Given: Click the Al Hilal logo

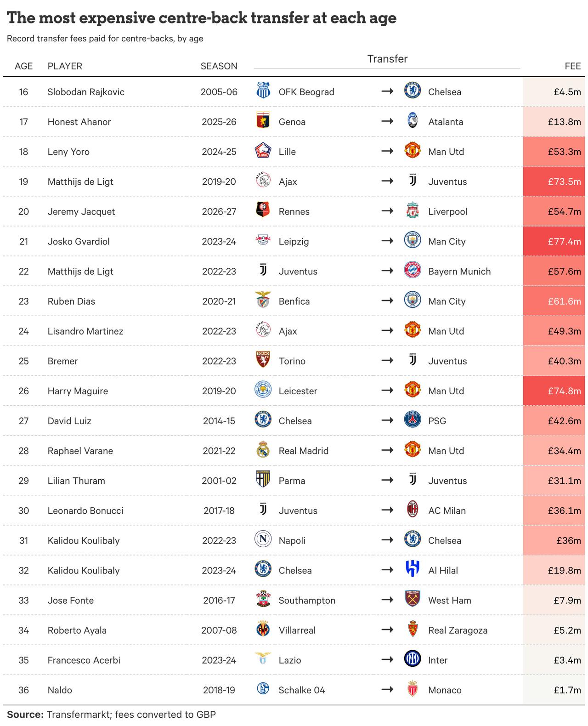Looking at the screenshot, I should (x=413, y=570).
